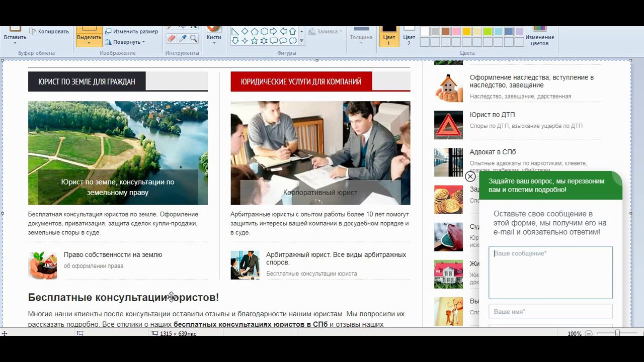This screenshot has height=362, width=644.
Task: Click Юрист по ДТП link
Action: 492,115
